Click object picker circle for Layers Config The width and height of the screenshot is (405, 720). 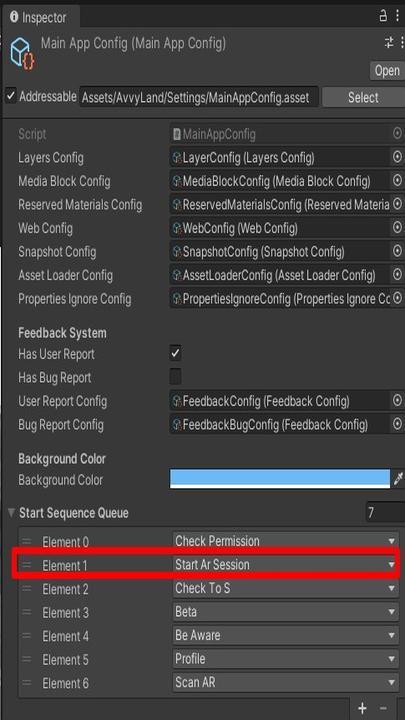click(398, 158)
